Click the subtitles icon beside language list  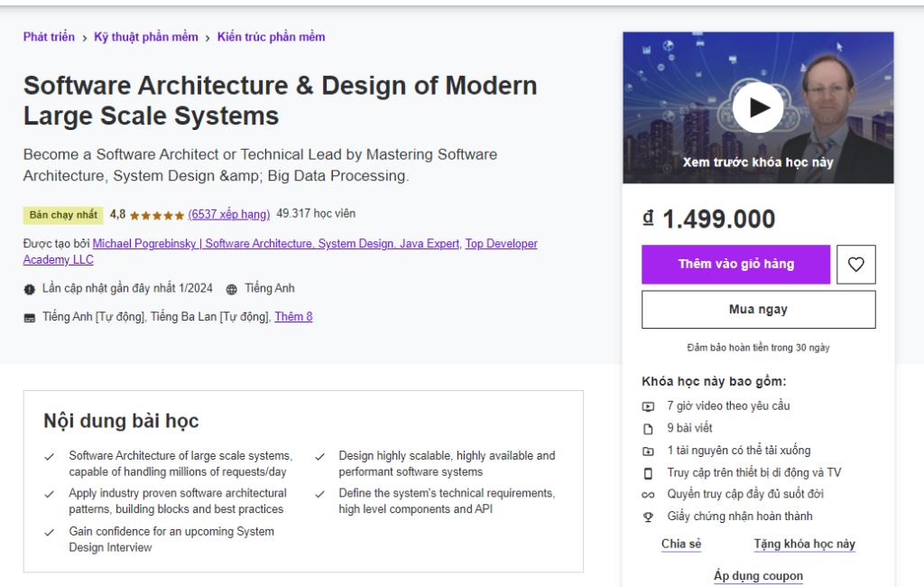point(30,317)
